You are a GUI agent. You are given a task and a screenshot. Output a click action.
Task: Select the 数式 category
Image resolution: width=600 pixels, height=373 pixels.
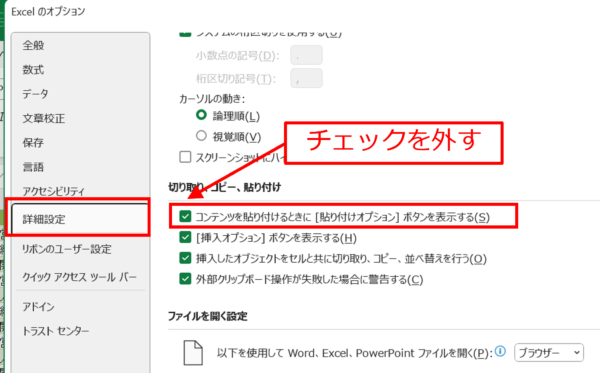33,70
